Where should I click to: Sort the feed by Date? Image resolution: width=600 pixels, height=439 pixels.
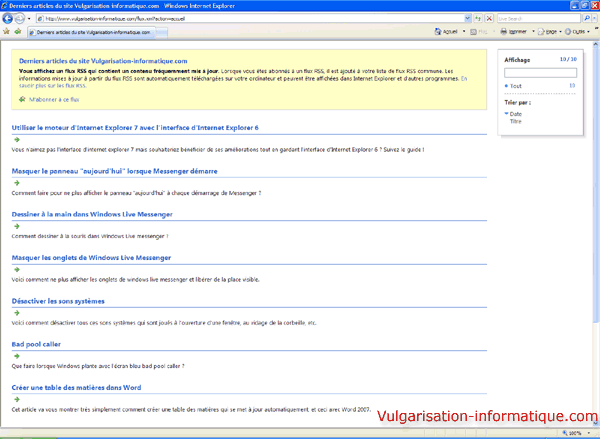515,114
